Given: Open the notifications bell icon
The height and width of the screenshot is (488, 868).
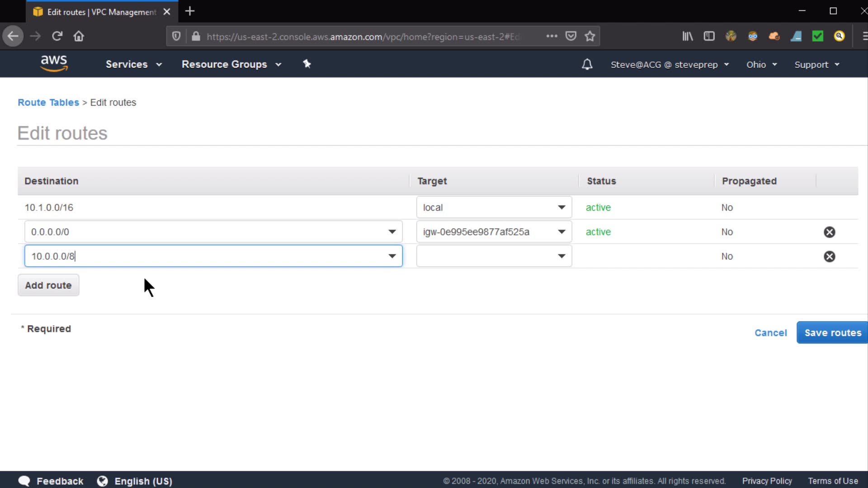Looking at the screenshot, I should click(x=587, y=65).
